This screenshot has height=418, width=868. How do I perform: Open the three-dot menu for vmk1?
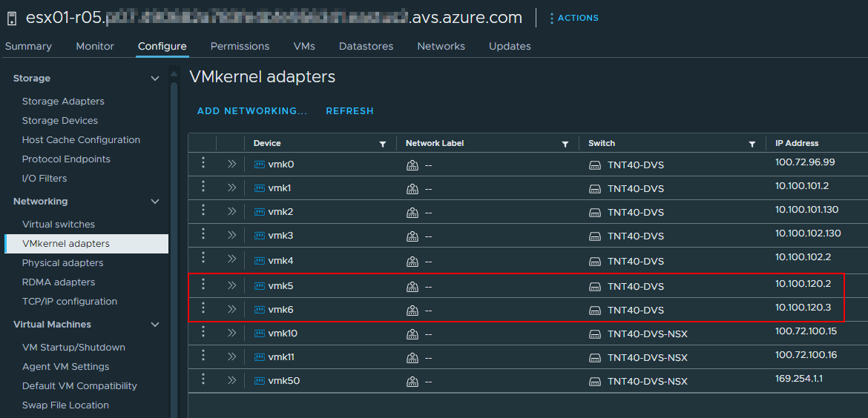(203, 186)
